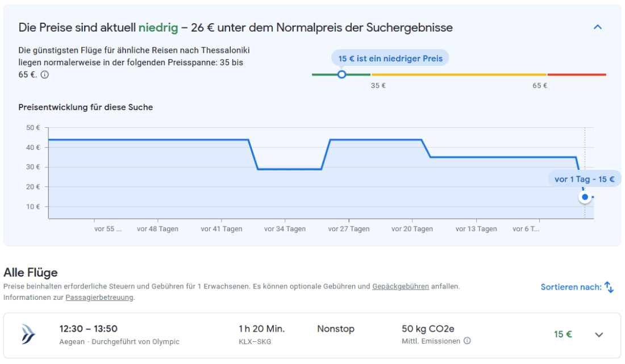Select the 15 € price on the flight
Screen dimensions: 625x364
coord(562,334)
